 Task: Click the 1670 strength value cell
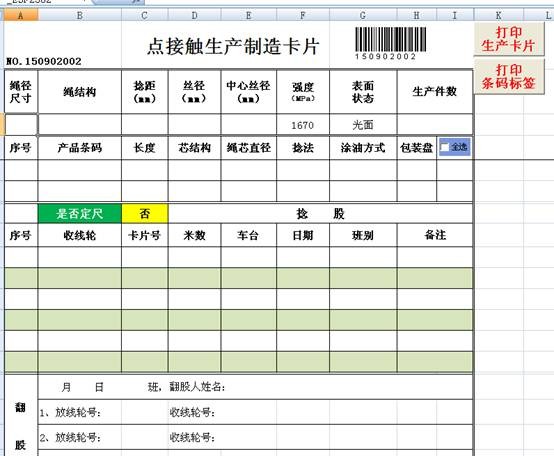click(x=303, y=125)
